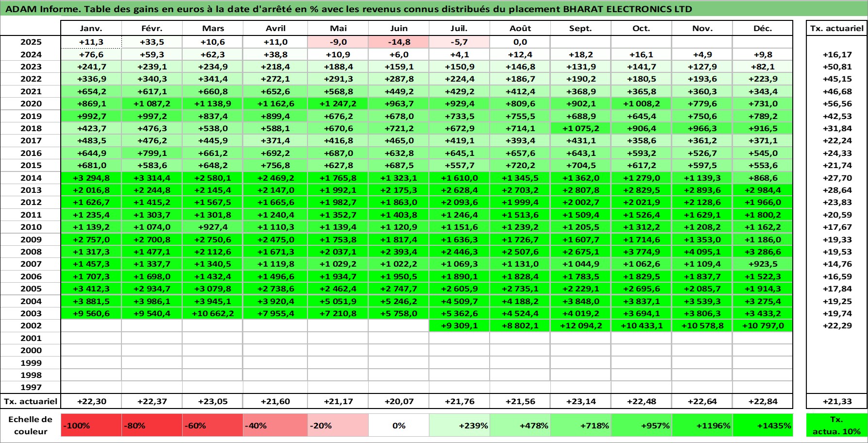This screenshot has width=868, height=443.
Task: Select cell value +10 797,0
Action: tap(763, 325)
